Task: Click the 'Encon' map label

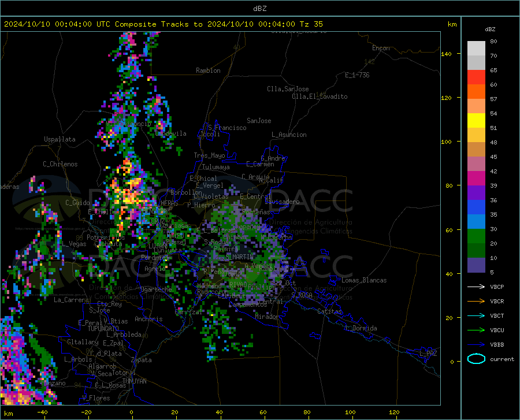Action: point(381,48)
